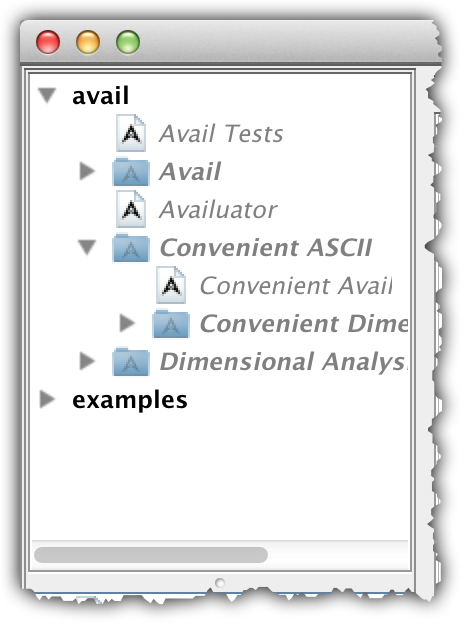Click the Convenient Dime package folder icon

pos(171,324)
